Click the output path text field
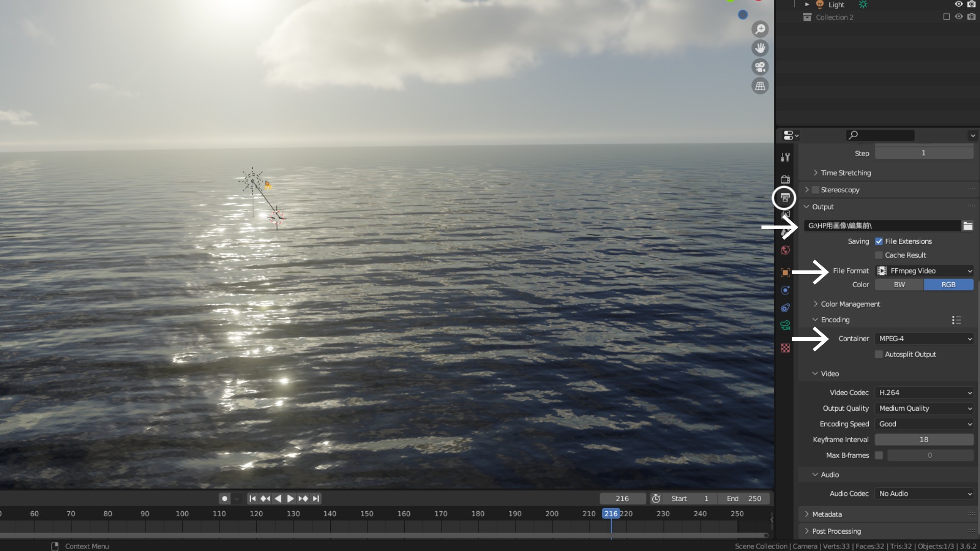Screen dimensions: 980x551 point(882,226)
